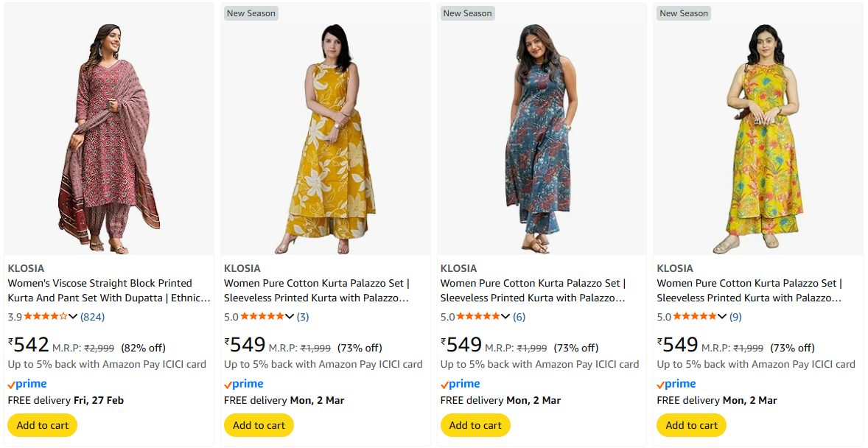This screenshot has height=448, width=868.
Task: Add the ₹542 block printed kurta to cart
Action: point(42,425)
